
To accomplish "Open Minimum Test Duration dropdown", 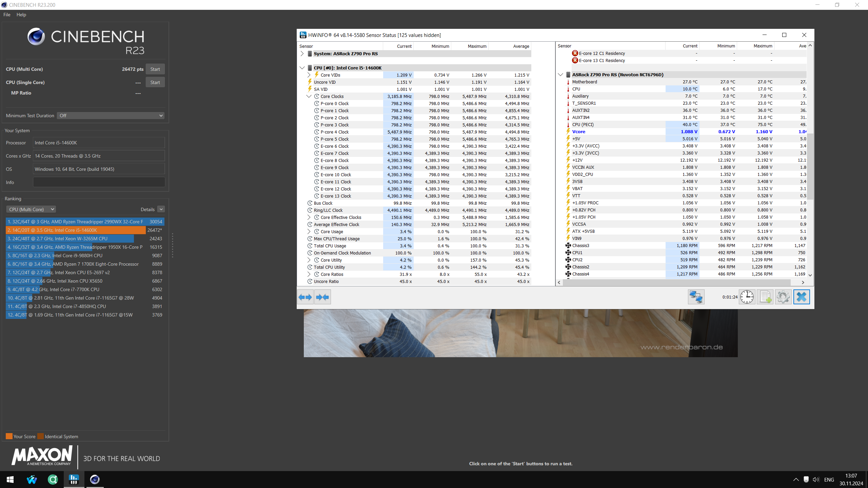I will pos(111,116).
